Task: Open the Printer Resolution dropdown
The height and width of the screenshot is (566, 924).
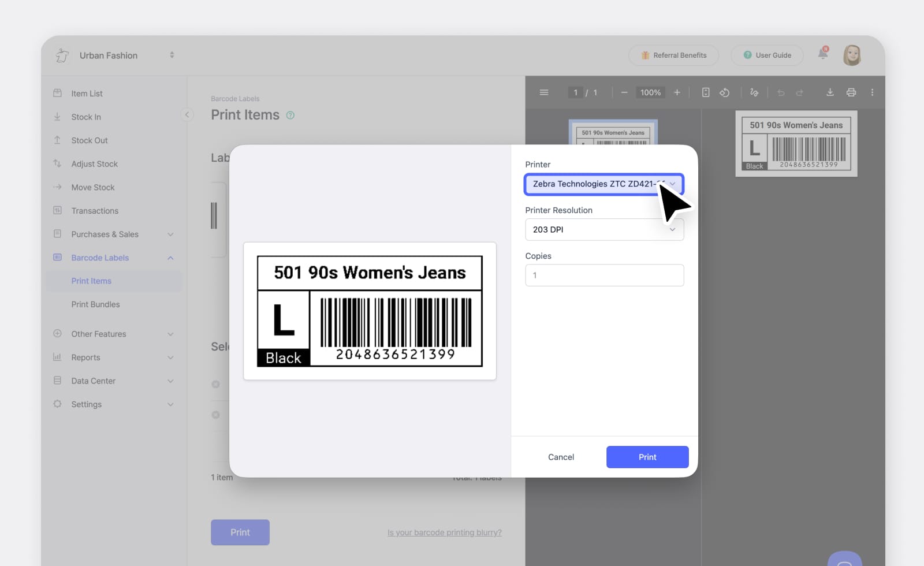Action: click(603, 229)
